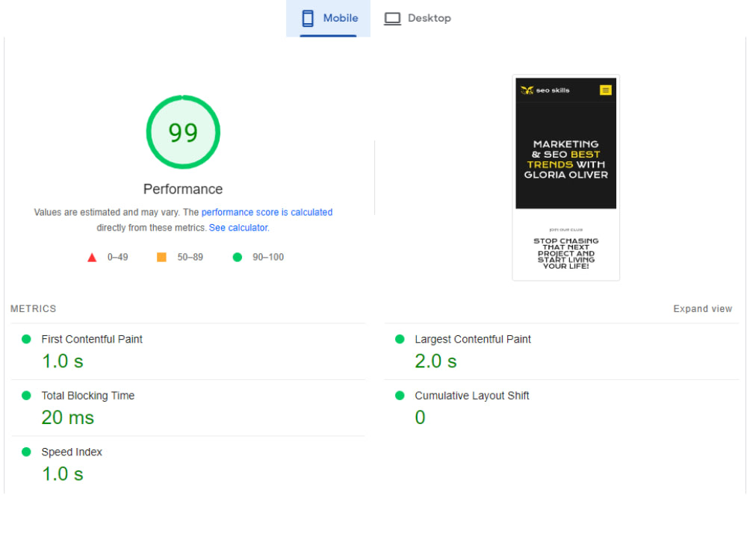Click the 50–89 legend range text

(190, 257)
